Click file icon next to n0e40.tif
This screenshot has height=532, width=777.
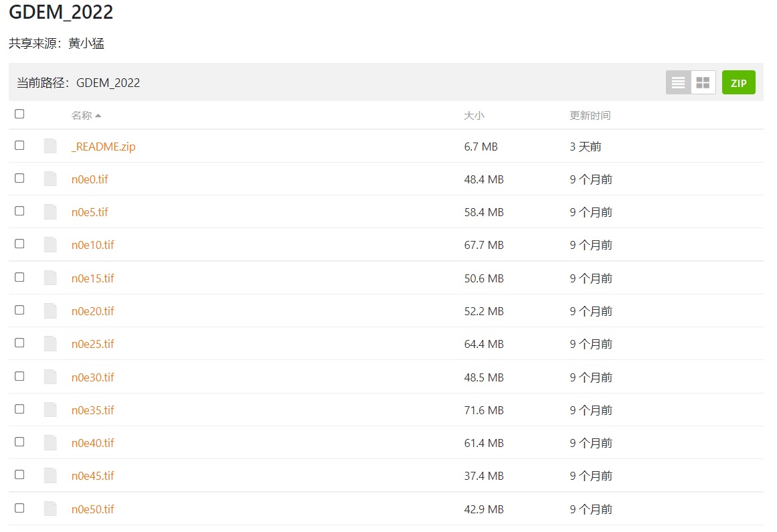[50, 442]
